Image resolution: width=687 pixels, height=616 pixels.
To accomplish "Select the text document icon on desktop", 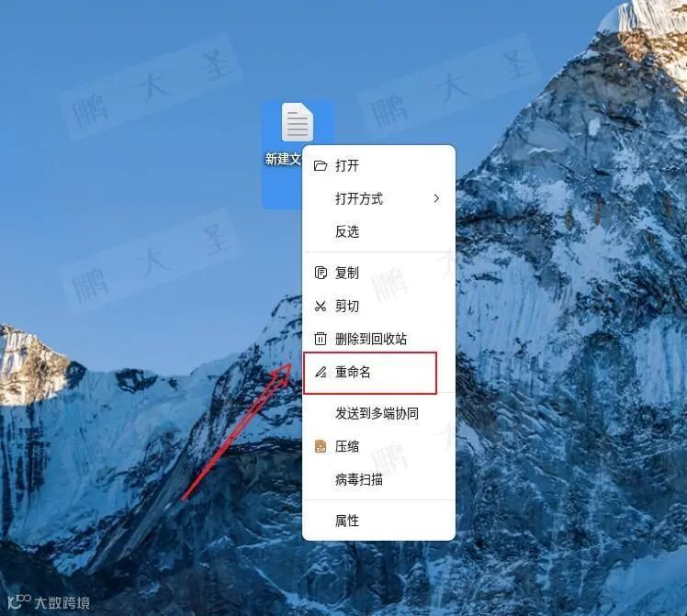I will 297,122.
